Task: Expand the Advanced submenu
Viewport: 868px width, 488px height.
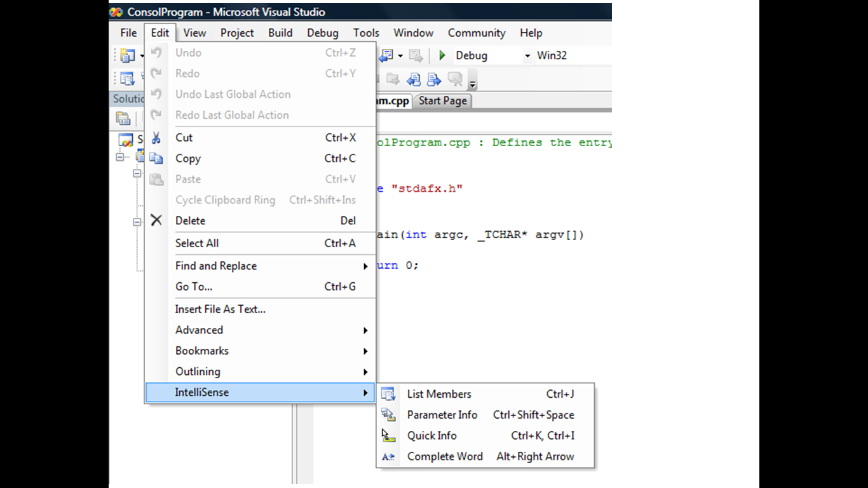Action: [261, 330]
